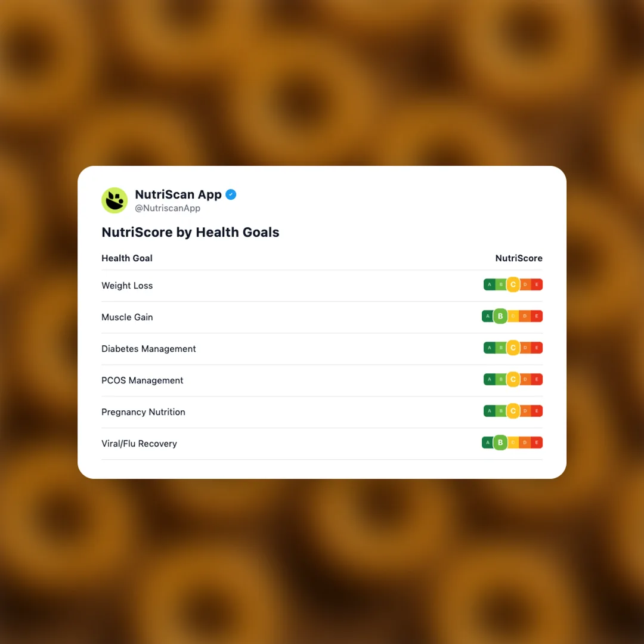Click the "NutriScore by Health Goals" title
Viewport: 644px width, 644px height.
pyautogui.click(x=190, y=233)
